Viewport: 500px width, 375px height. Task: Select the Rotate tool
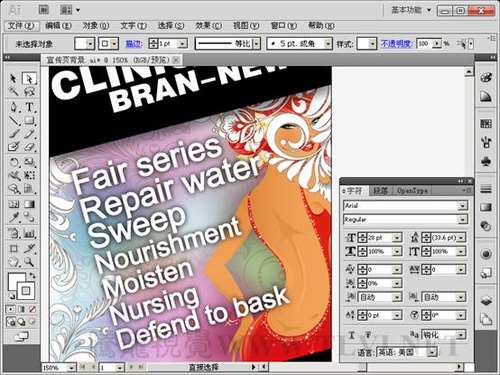[x=14, y=162]
